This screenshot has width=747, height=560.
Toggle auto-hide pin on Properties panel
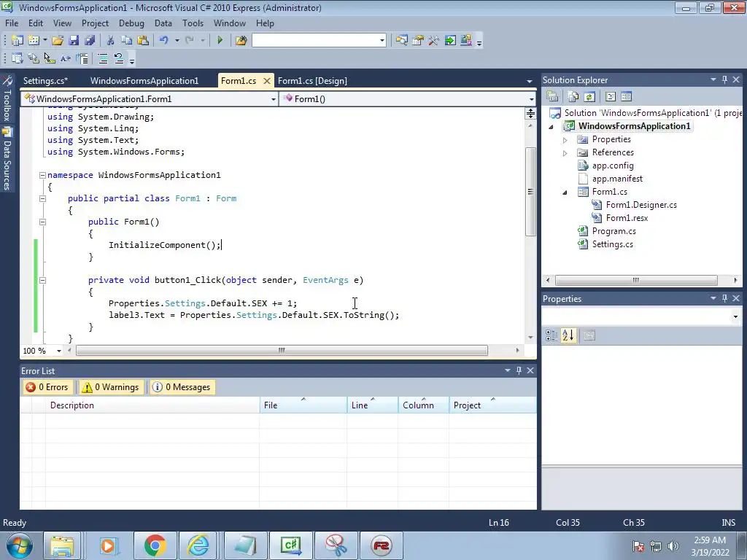[x=724, y=298]
